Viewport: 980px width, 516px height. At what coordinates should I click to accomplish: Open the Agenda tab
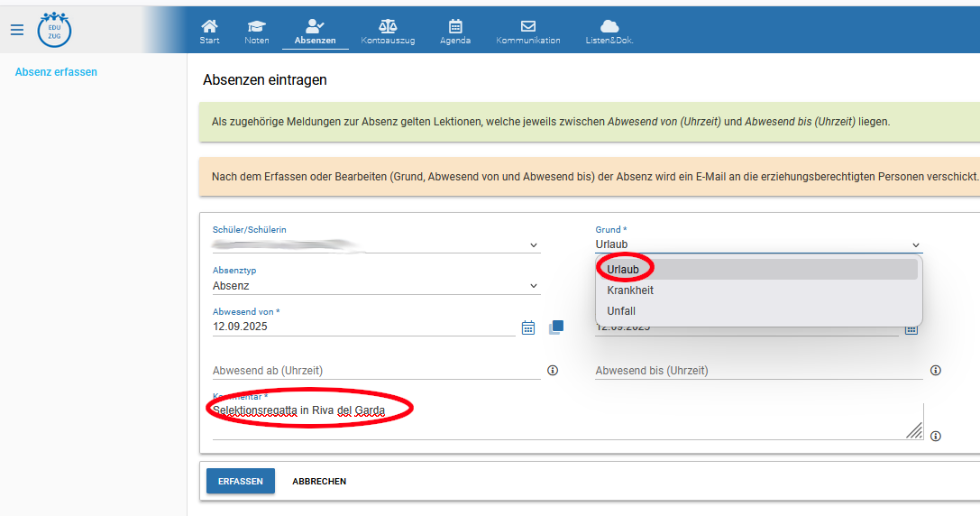click(455, 32)
